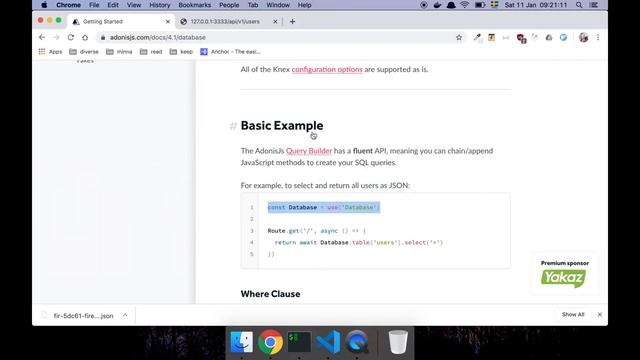Click the Wi-Fi status icon
The image size is (640, 360).
click(x=464, y=5)
